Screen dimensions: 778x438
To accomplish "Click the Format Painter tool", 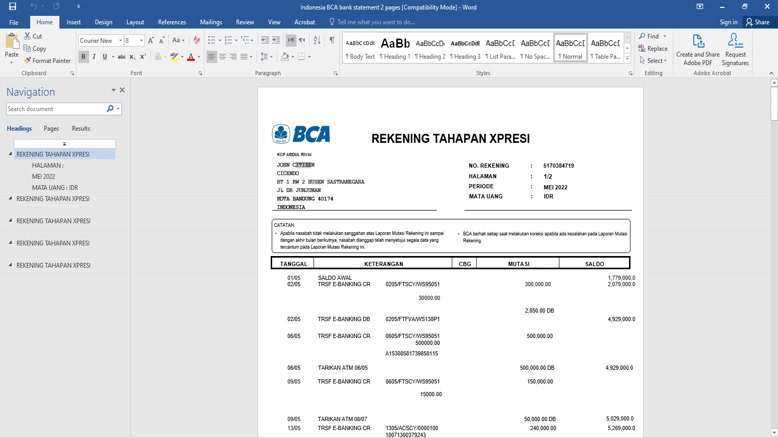I will (50, 61).
